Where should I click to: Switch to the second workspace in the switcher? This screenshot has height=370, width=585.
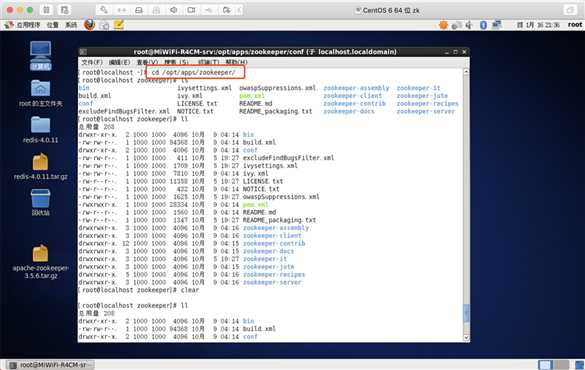(x=561, y=365)
